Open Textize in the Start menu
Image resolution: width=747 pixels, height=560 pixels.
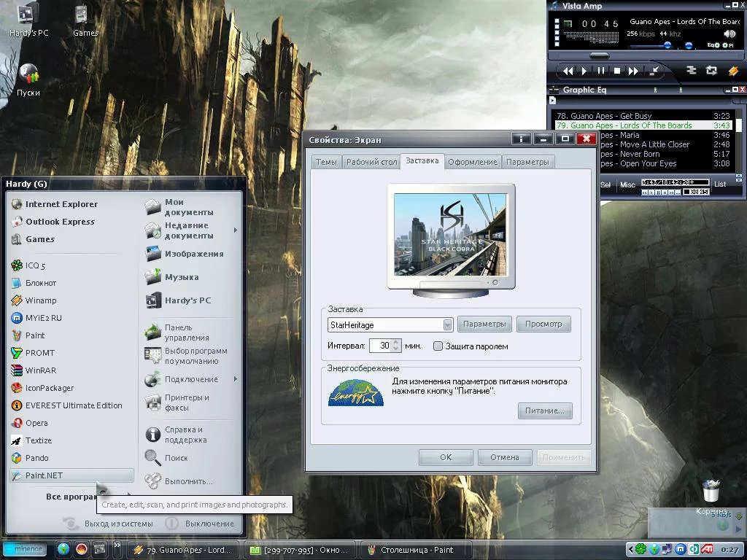coord(31,441)
